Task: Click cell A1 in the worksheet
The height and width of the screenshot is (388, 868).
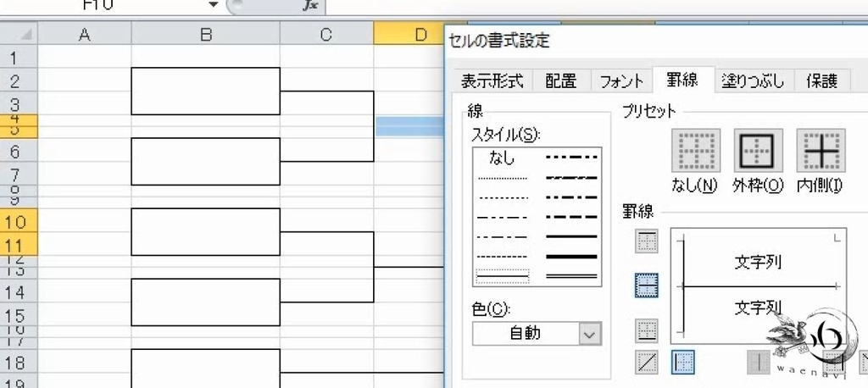Action: tap(85, 57)
